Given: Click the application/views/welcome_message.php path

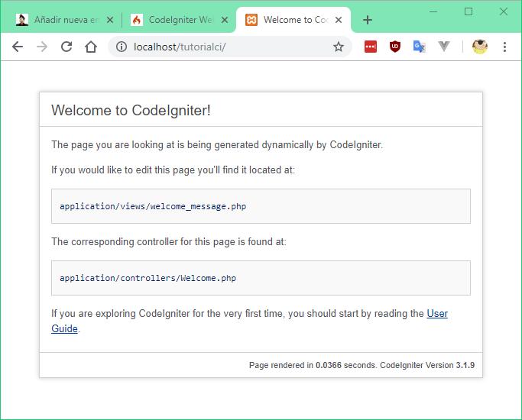Looking at the screenshot, I should pos(153,206).
